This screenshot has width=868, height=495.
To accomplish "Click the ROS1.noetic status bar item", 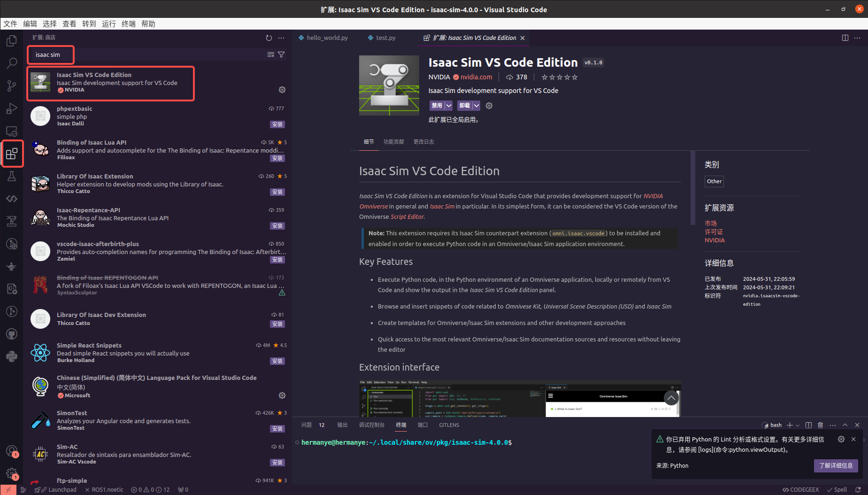I will [104, 489].
